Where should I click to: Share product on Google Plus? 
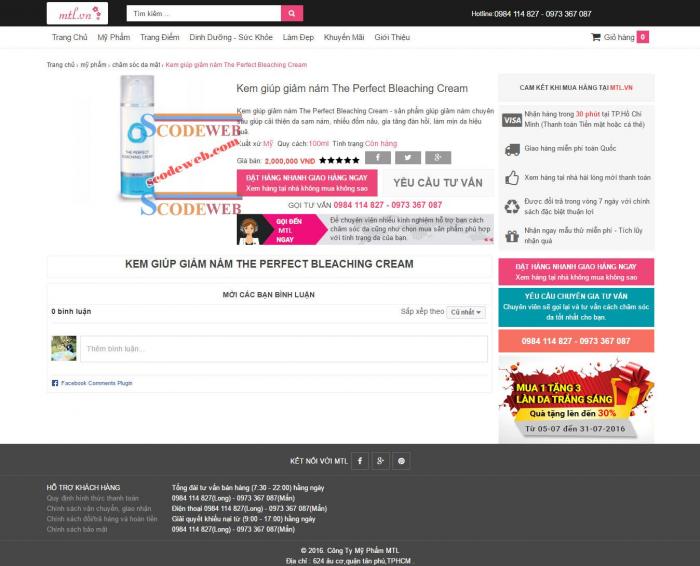(438, 158)
